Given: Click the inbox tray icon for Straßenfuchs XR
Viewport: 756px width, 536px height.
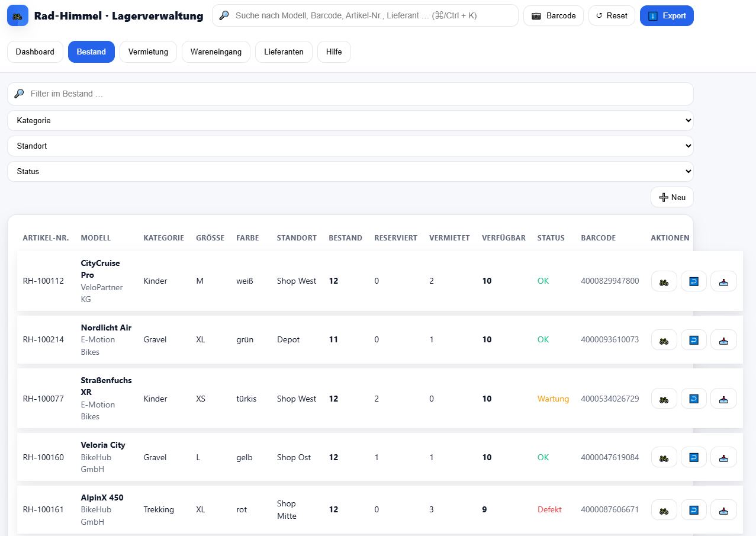Looking at the screenshot, I should (723, 399).
